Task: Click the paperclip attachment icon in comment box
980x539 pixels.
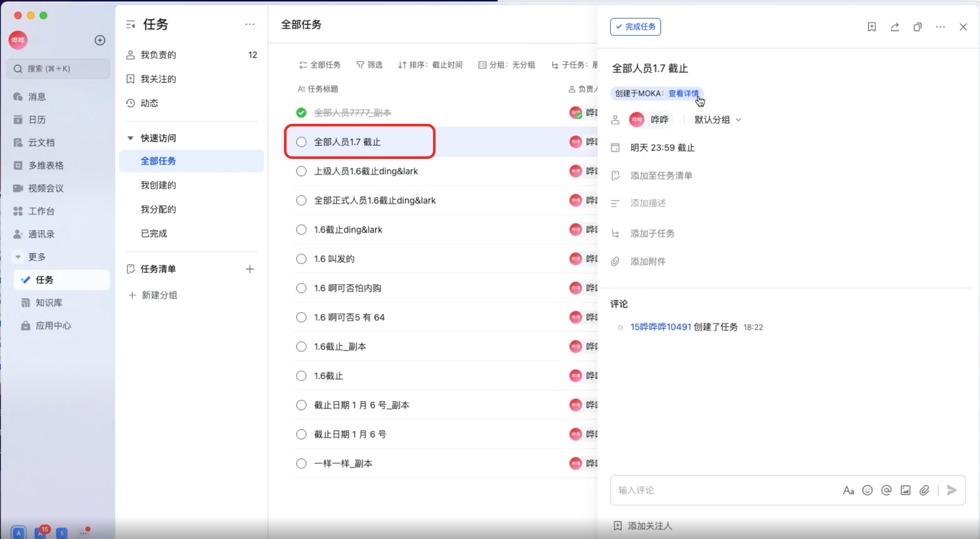Action: click(924, 490)
